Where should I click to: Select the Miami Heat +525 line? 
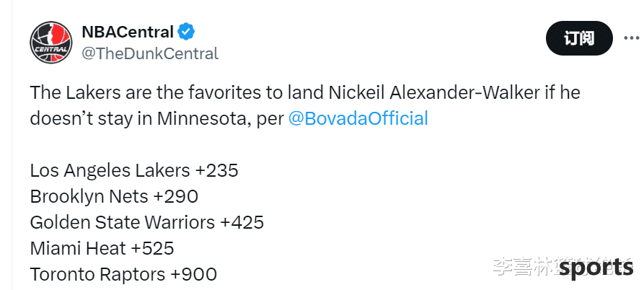point(102,248)
